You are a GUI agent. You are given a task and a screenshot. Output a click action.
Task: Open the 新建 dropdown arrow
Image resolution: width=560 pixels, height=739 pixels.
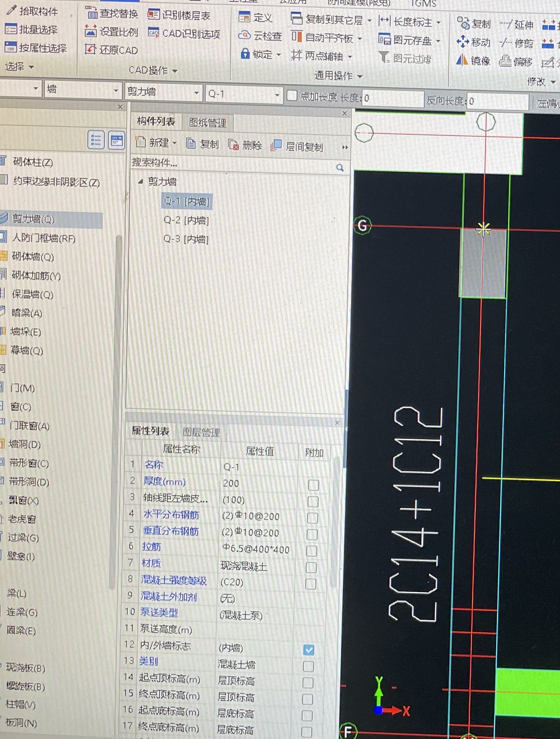174,143
